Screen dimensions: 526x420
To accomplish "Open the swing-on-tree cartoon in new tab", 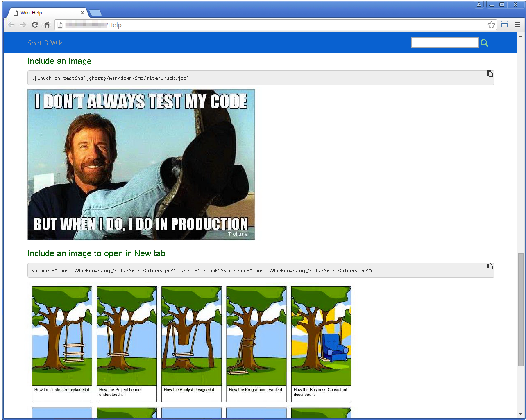I will coord(191,344).
